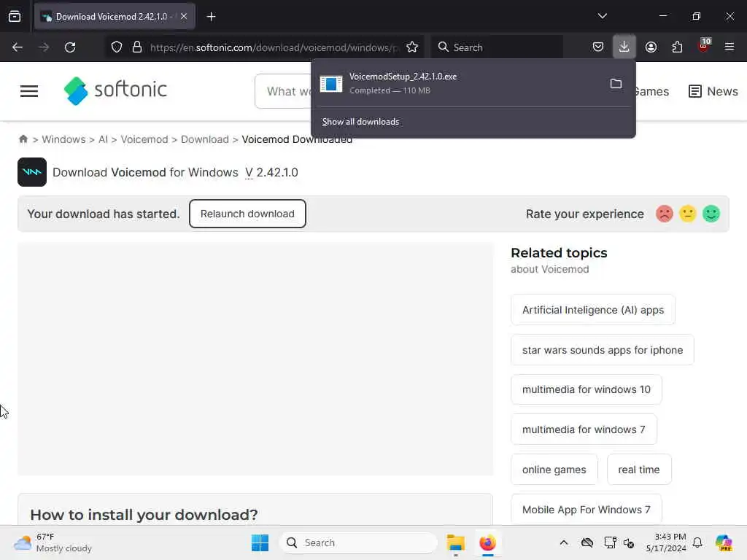This screenshot has width=747, height=560.
Task: Go back using the browser back arrow
Action: coord(18,47)
